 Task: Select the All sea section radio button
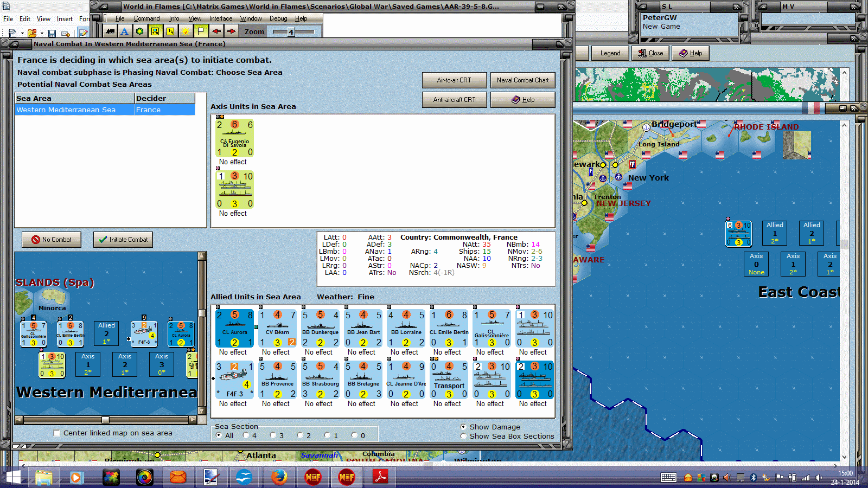click(219, 435)
